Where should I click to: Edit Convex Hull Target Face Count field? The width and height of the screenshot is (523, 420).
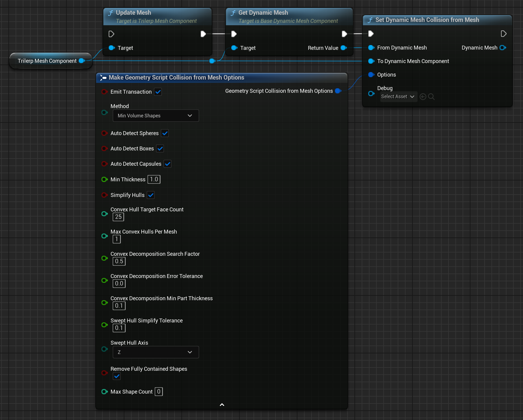118,217
